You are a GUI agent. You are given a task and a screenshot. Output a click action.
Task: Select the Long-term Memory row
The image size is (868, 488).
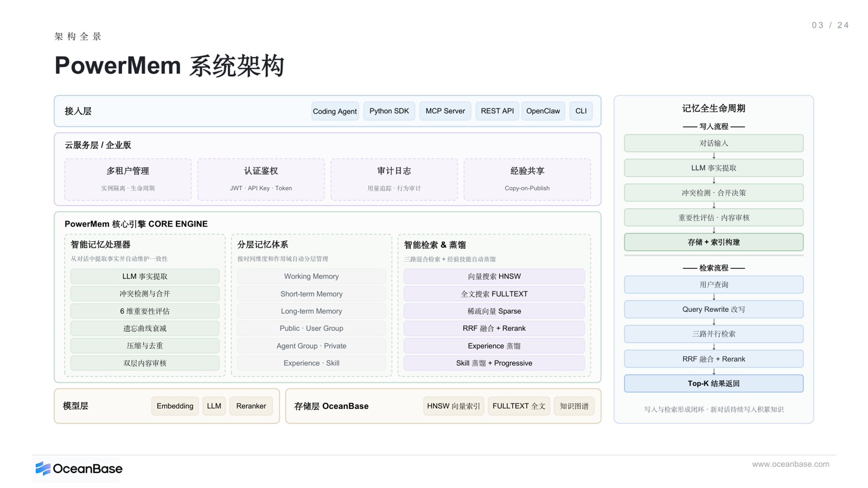coord(311,311)
